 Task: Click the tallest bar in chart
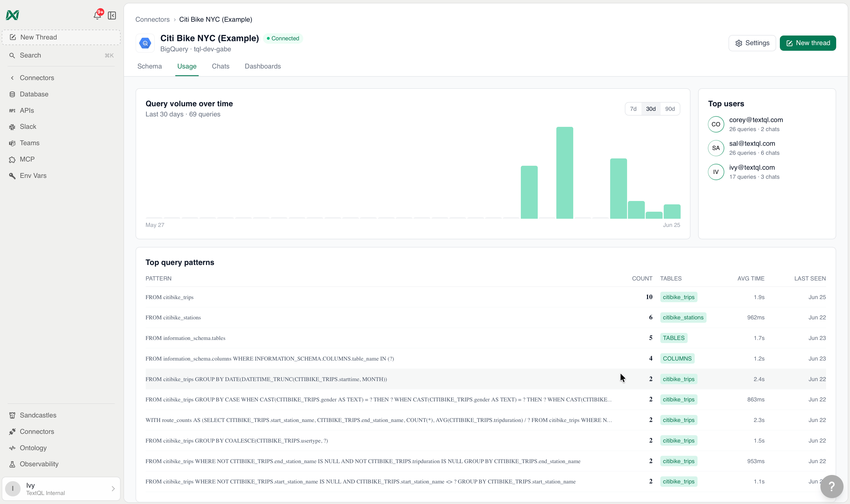tap(565, 173)
